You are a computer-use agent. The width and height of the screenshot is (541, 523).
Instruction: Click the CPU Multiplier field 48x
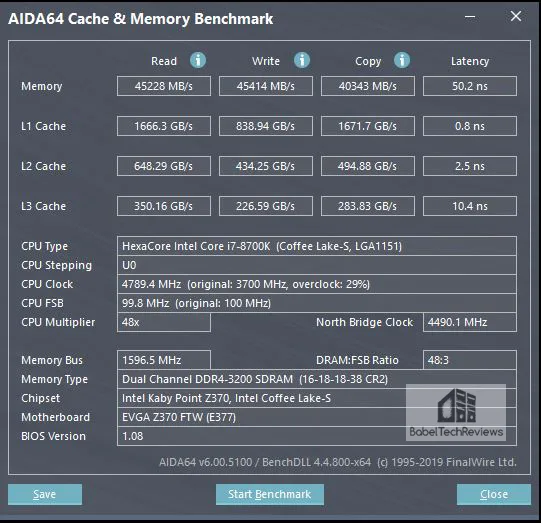tap(164, 322)
